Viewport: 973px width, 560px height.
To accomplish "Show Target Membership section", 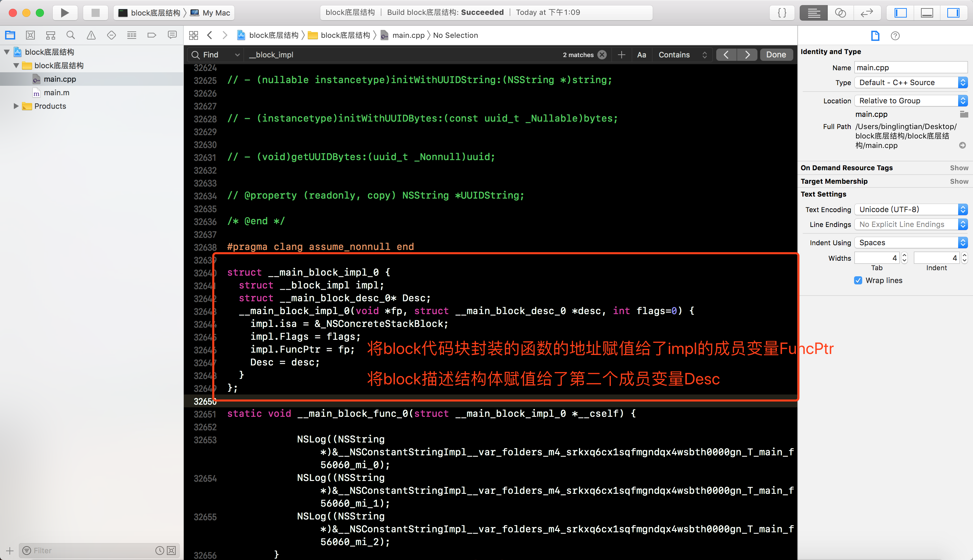I will 958,181.
